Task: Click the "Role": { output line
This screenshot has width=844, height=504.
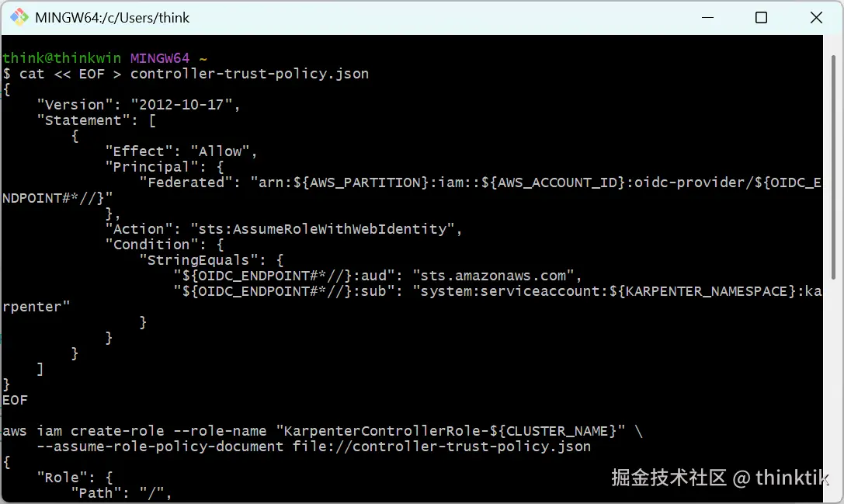Action: coord(75,478)
